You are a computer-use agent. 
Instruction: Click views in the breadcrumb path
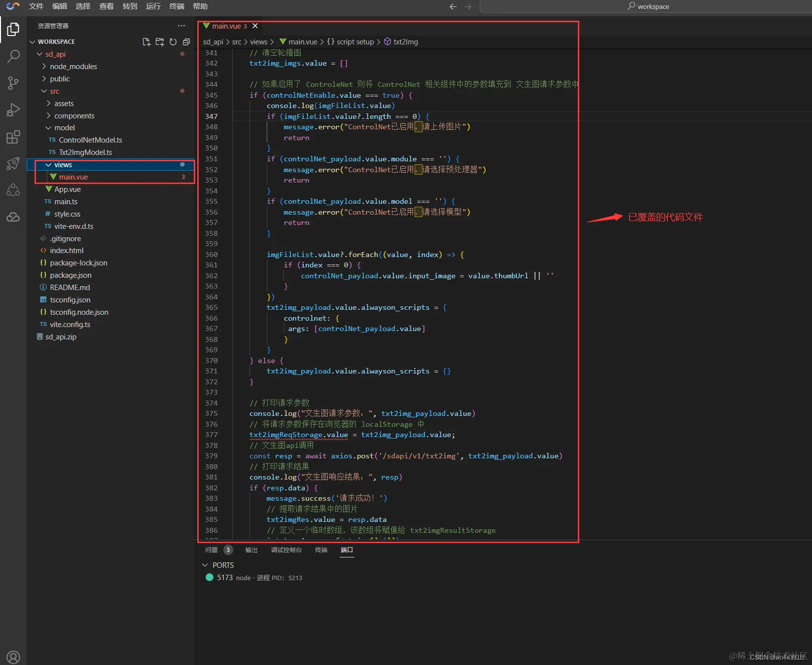[258, 42]
